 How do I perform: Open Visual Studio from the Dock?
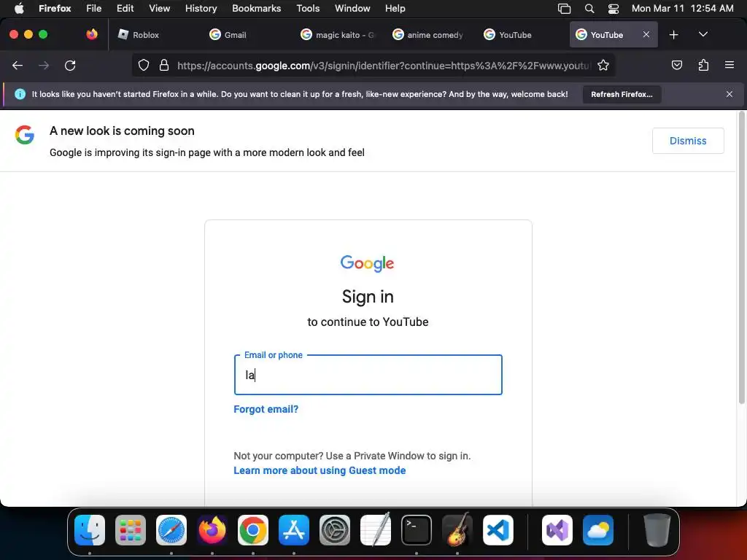click(x=557, y=530)
